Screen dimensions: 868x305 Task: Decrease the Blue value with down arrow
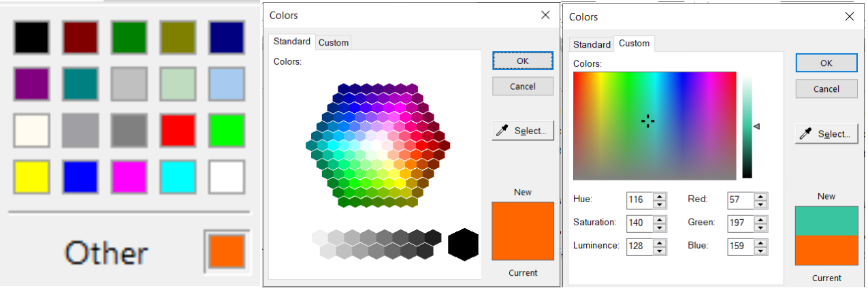click(x=761, y=251)
